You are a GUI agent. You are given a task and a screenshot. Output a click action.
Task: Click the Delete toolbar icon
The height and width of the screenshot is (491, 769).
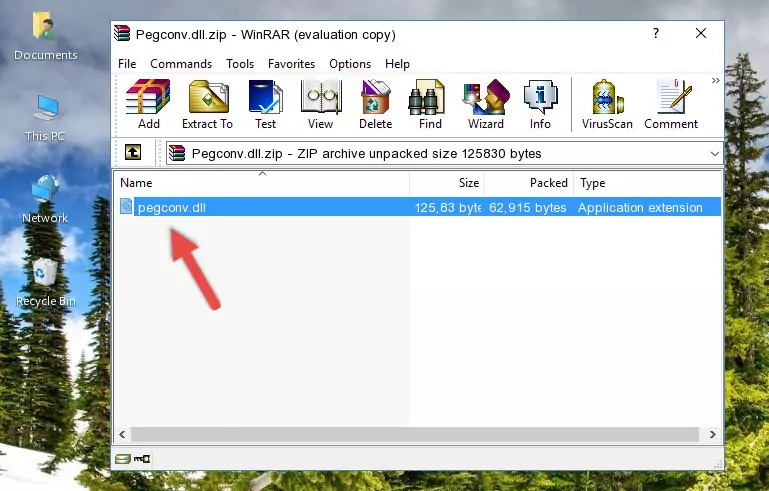point(376,104)
